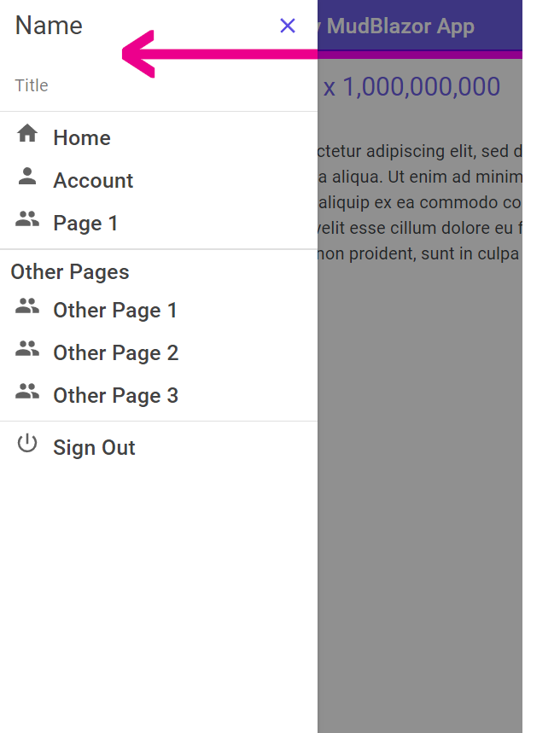Click the x 1,000,000,000 counter text
The height and width of the screenshot is (733, 560).
point(411,85)
